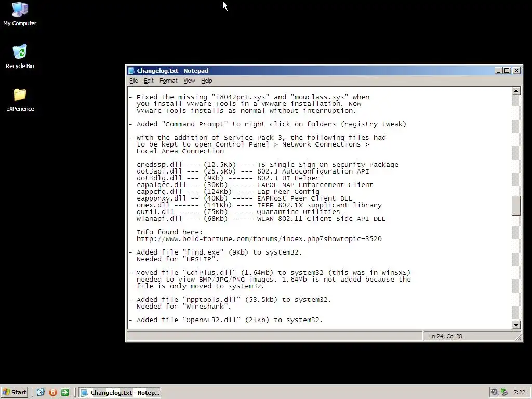Image resolution: width=532 pixels, height=399 pixels.
Task: Click the 'Local Area Connection' line
Action: point(180,151)
